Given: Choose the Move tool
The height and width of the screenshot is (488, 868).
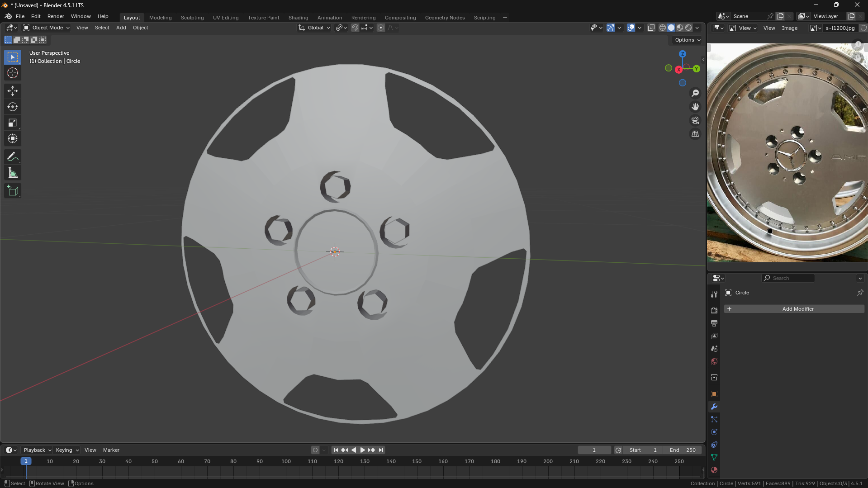Looking at the screenshot, I should click(13, 91).
